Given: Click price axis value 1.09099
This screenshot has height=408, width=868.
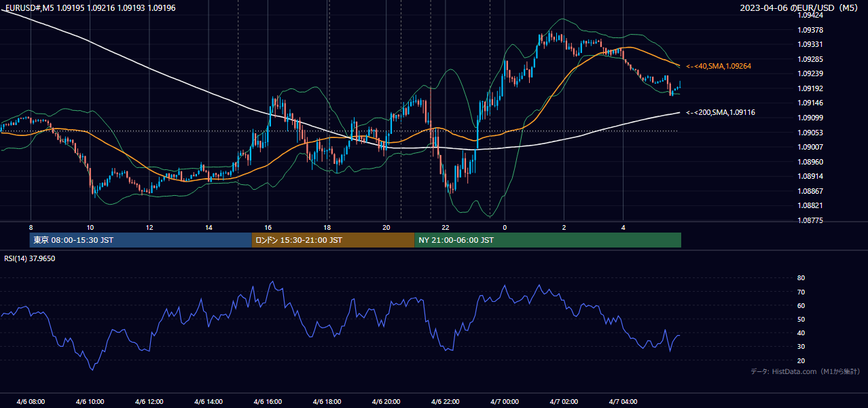Looking at the screenshot, I should pos(810,118).
